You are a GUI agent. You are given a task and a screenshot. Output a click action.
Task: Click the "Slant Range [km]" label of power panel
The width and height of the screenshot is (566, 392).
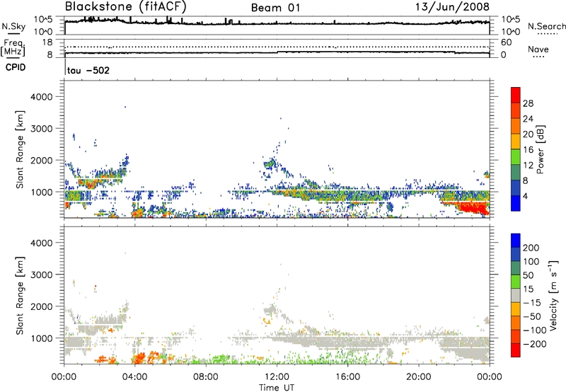[20, 149]
